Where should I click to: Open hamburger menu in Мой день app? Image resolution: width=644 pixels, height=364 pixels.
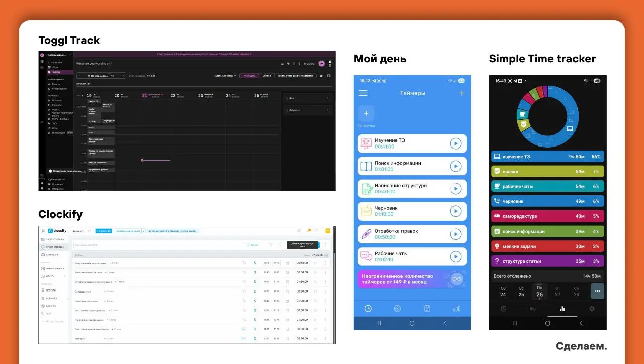click(363, 93)
